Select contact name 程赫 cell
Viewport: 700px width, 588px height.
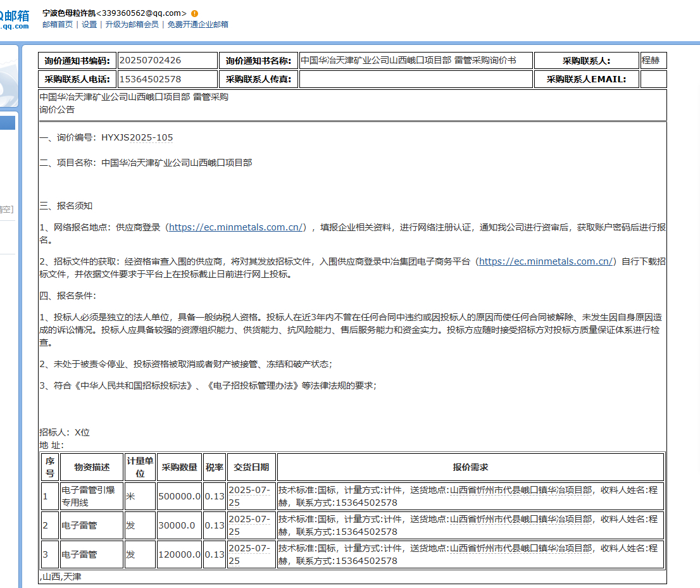(654, 61)
